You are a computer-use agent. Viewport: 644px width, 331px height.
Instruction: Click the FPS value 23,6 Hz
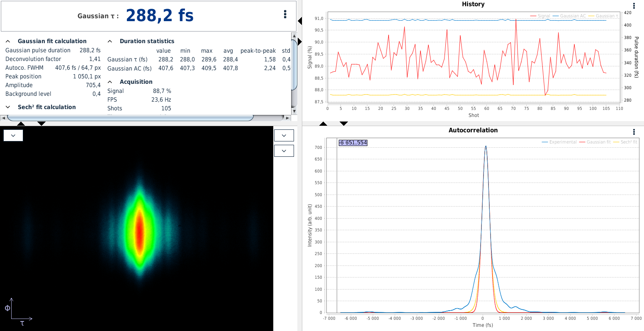[x=161, y=100]
